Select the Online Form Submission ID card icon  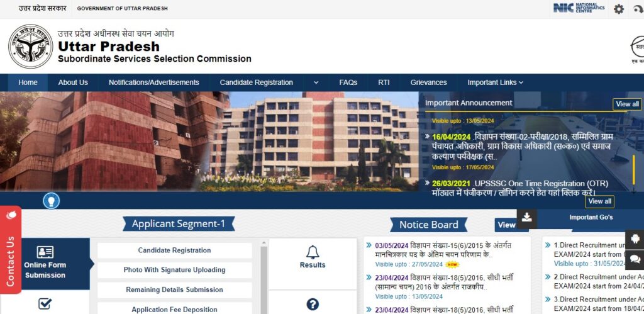[45, 252]
